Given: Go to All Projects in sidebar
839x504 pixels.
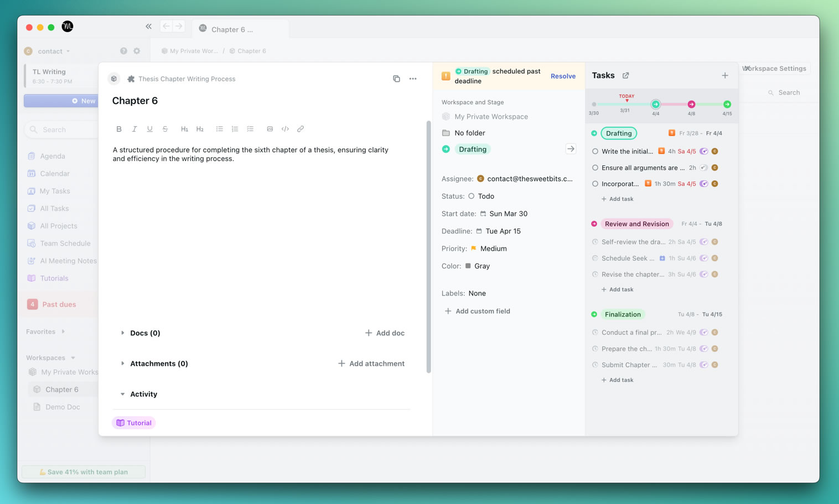Looking at the screenshot, I should click(58, 226).
